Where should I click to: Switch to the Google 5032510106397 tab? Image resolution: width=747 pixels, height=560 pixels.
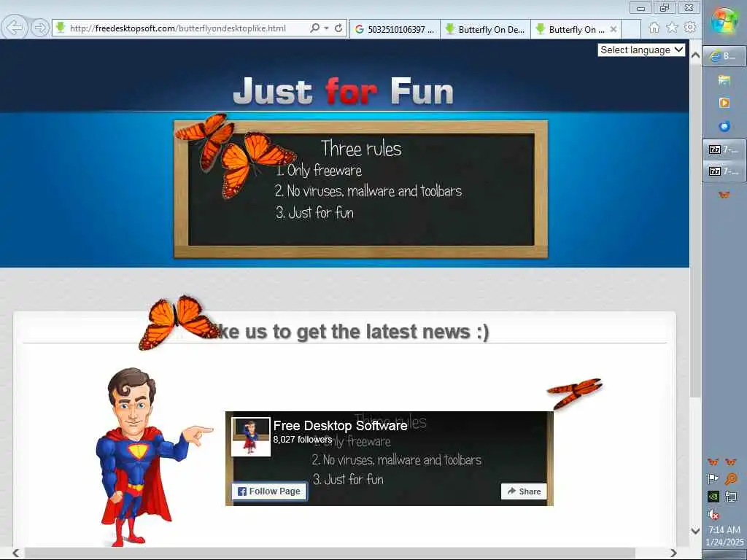click(395, 29)
